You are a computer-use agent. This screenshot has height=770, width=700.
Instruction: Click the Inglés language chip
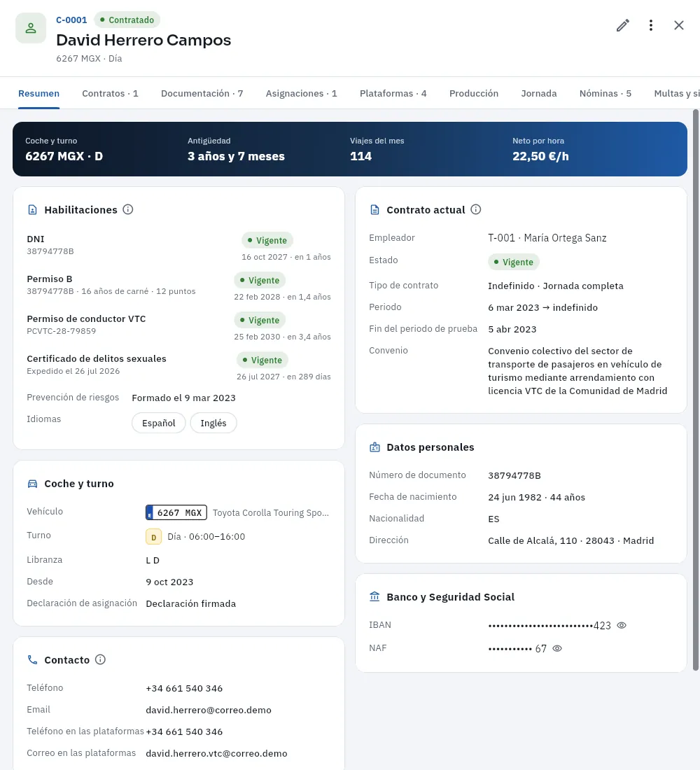213,423
